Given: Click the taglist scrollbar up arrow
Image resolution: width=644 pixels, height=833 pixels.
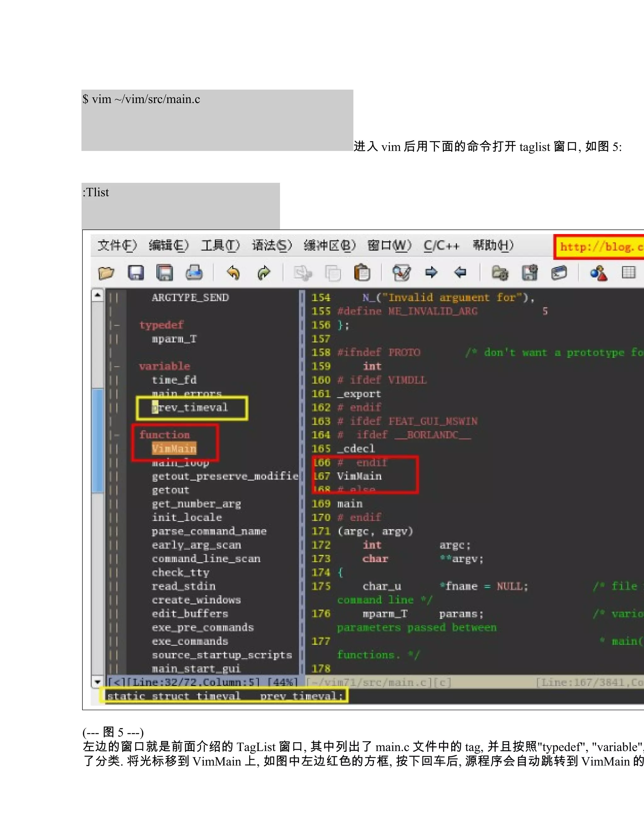Looking at the screenshot, I should coord(98,295).
